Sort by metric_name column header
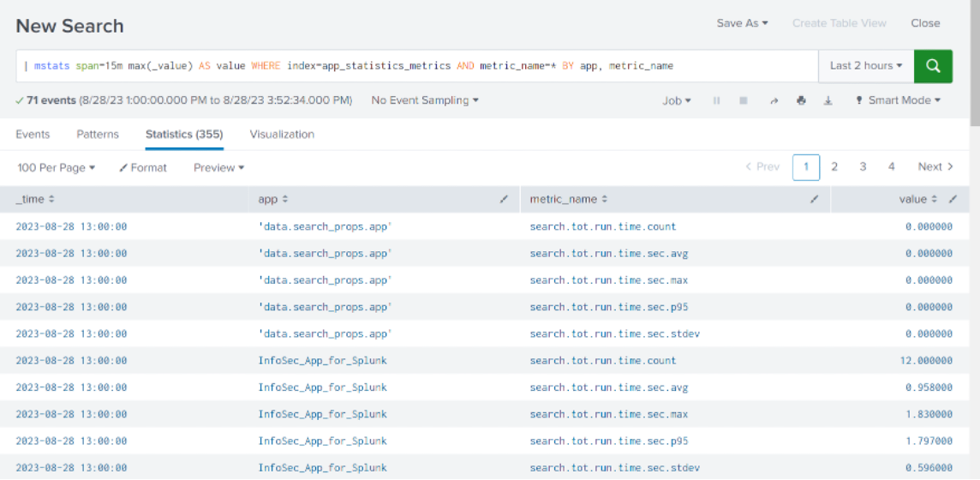The image size is (980, 480). click(567, 200)
